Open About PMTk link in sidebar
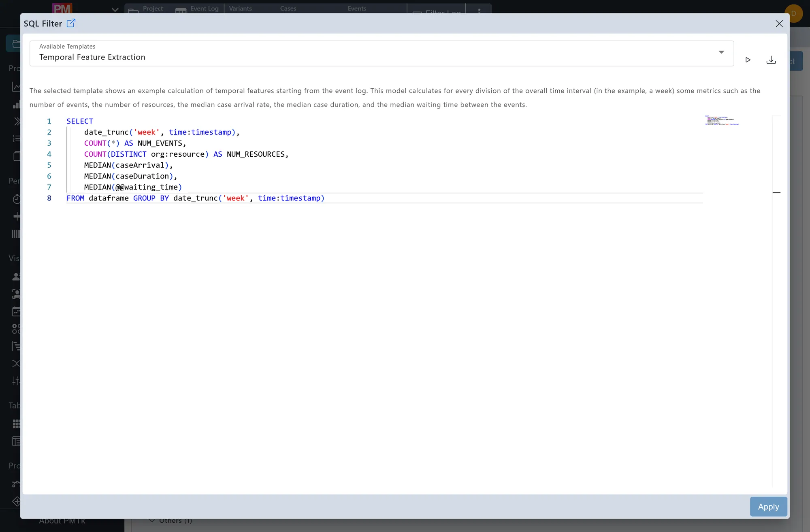Image resolution: width=810 pixels, height=532 pixels. tap(62, 521)
